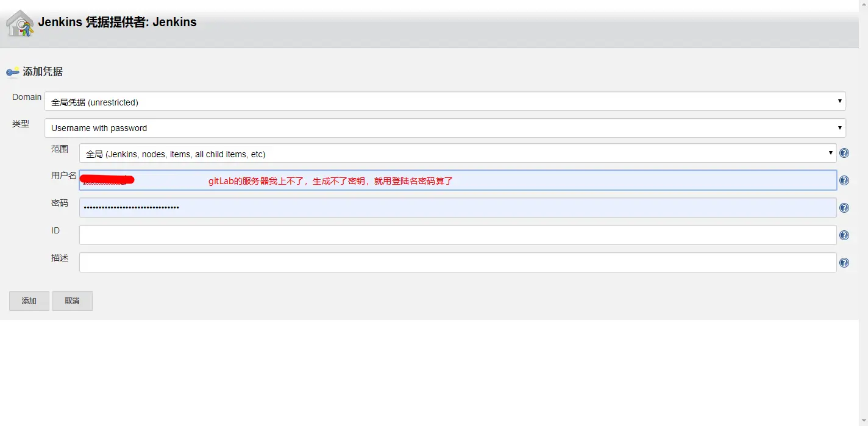Image resolution: width=868 pixels, height=426 pixels.
Task: Open help for the 范围 field
Action: point(844,153)
